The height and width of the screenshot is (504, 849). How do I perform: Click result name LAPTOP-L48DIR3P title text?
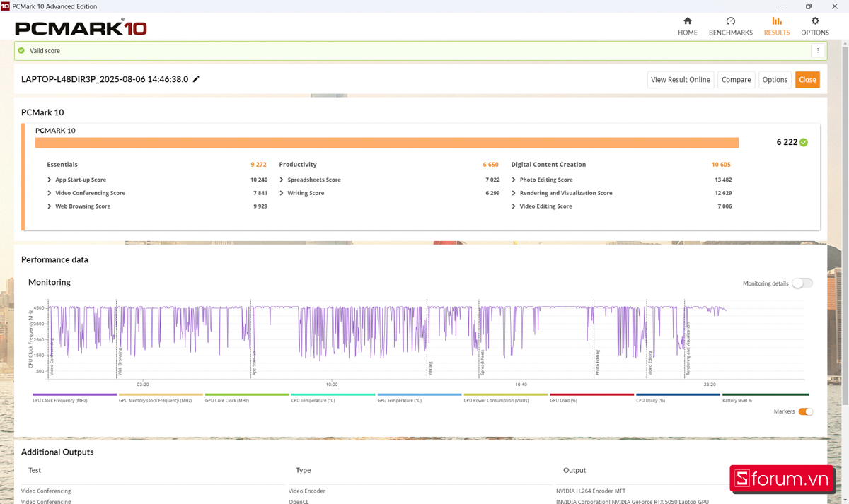click(x=105, y=79)
